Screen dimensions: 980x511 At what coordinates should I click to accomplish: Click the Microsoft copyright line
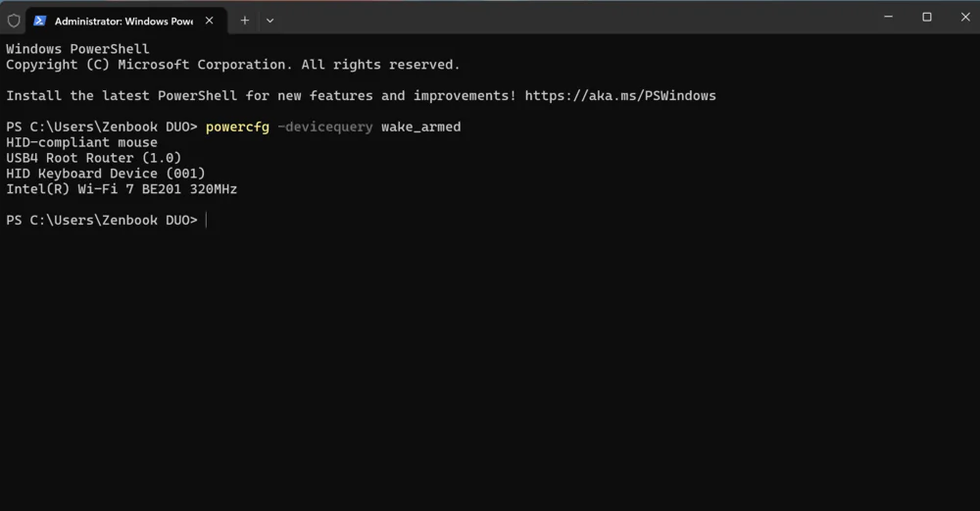[233, 65]
